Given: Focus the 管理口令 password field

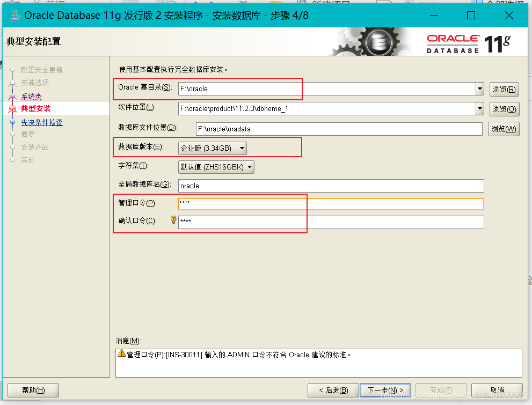Looking at the screenshot, I should tap(331, 204).
